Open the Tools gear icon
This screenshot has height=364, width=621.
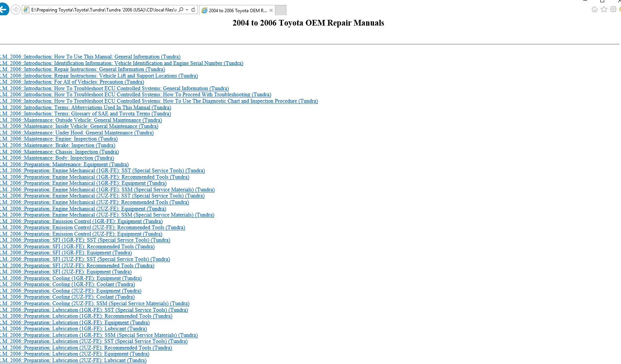click(x=613, y=10)
